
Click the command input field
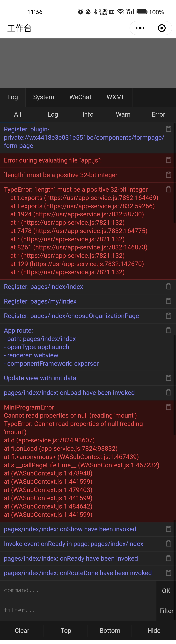75,590
